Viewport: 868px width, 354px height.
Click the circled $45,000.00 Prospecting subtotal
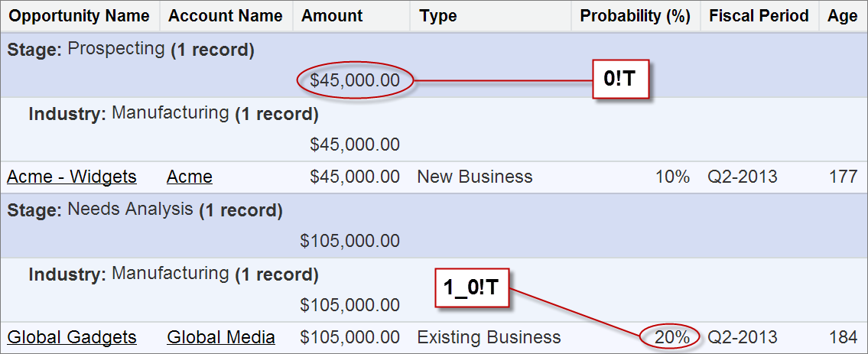coord(355,80)
